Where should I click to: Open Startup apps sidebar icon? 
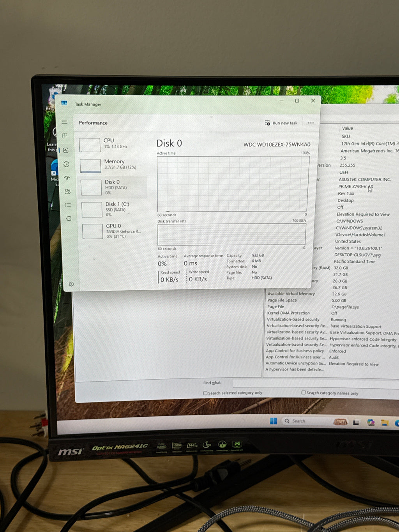[x=67, y=178]
